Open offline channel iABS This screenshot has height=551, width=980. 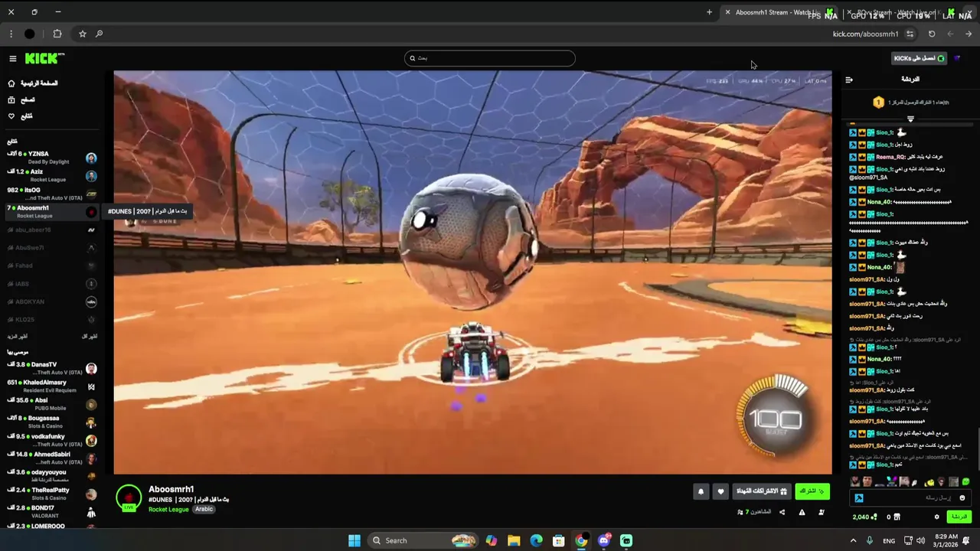[51, 284]
